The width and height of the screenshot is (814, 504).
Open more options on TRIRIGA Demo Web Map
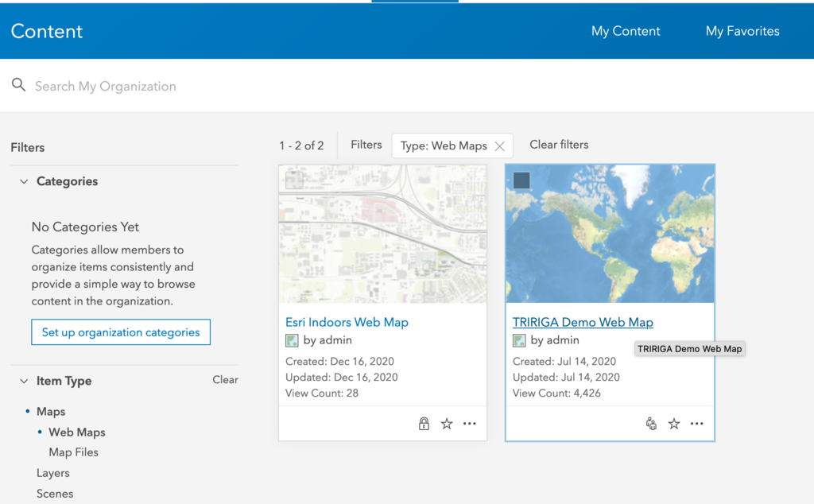click(696, 424)
